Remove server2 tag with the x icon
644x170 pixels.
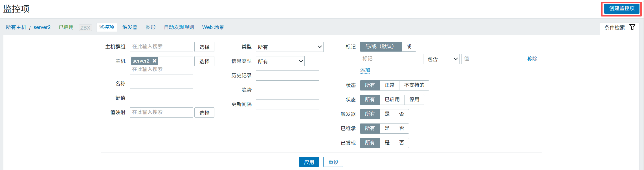tap(154, 61)
